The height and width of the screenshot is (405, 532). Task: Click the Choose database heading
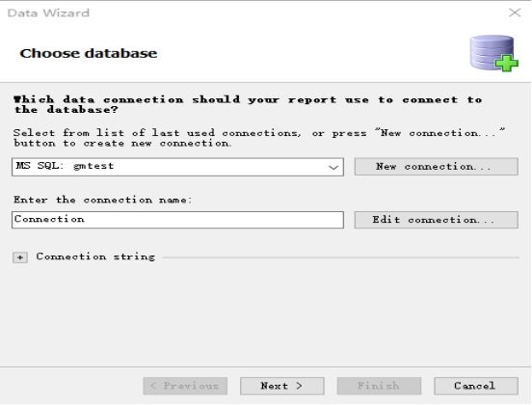coord(89,53)
